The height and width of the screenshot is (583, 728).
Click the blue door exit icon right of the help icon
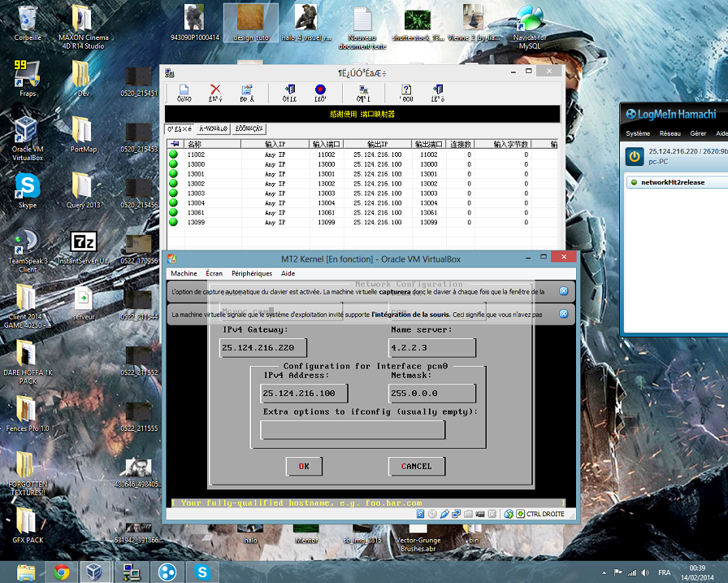point(437,93)
